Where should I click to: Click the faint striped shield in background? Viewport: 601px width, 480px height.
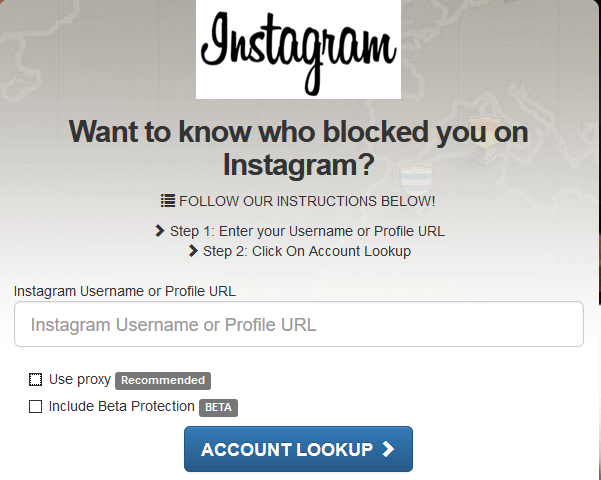point(415,179)
